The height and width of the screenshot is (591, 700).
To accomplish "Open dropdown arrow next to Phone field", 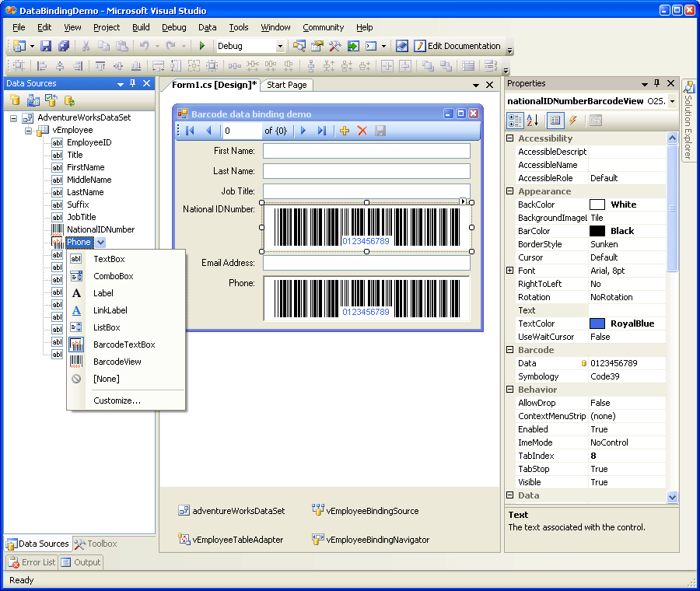I will click(101, 243).
